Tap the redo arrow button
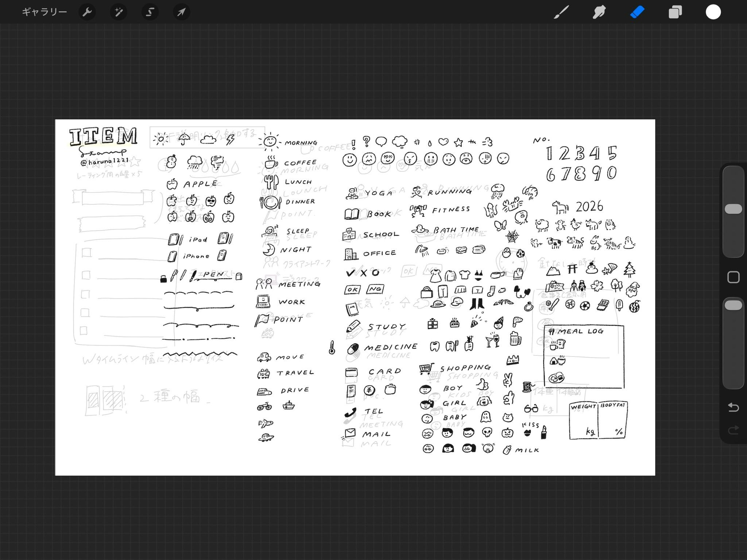This screenshot has height=560, width=747. [x=733, y=430]
